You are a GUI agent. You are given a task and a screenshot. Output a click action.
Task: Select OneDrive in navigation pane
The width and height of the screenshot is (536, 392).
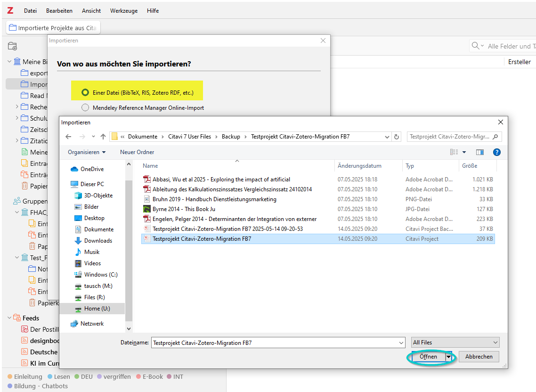coord(87,169)
